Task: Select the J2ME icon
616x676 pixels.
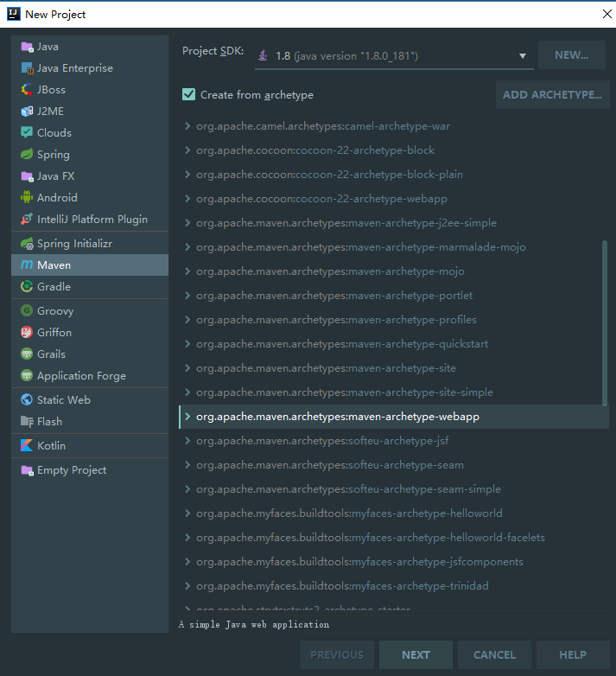Action: click(x=27, y=112)
